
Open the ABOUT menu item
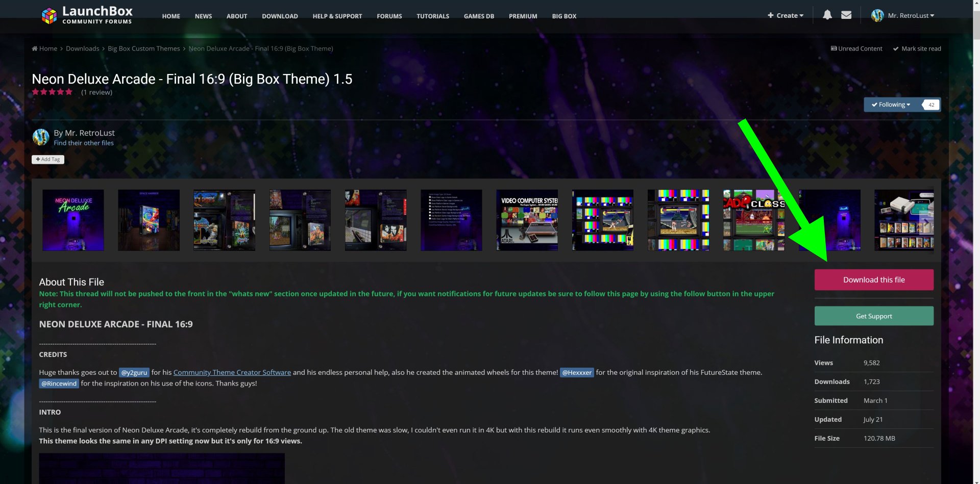tap(237, 16)
